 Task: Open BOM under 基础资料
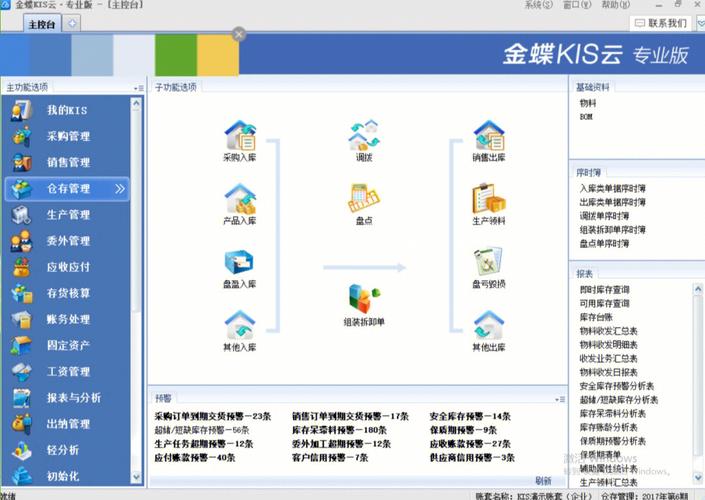(586, 117)
